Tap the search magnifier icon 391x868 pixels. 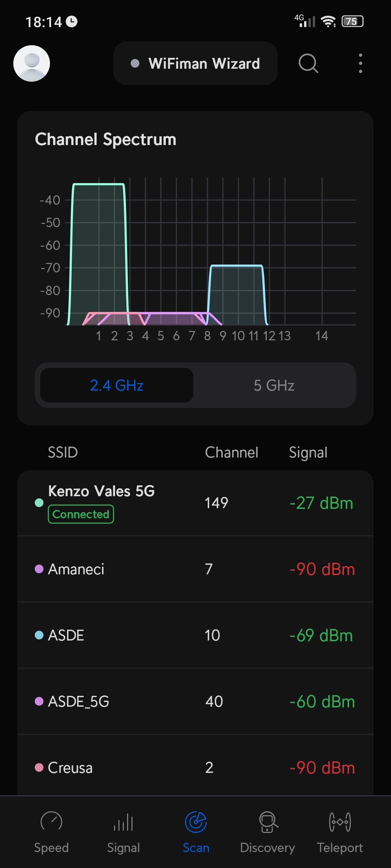(308, 63)
